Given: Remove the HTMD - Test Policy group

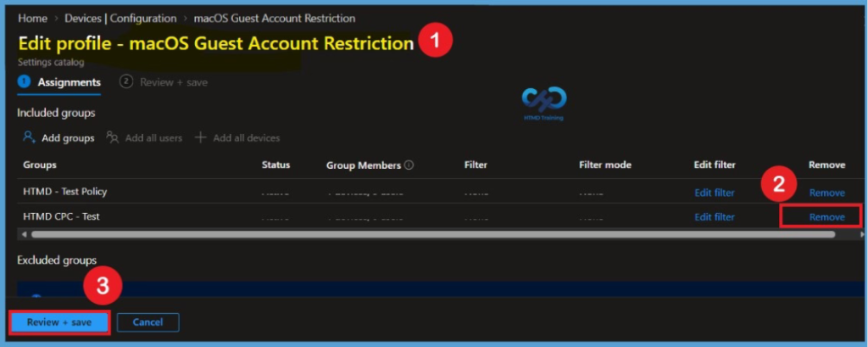Looking at the screenshot, I should (827, 193).
